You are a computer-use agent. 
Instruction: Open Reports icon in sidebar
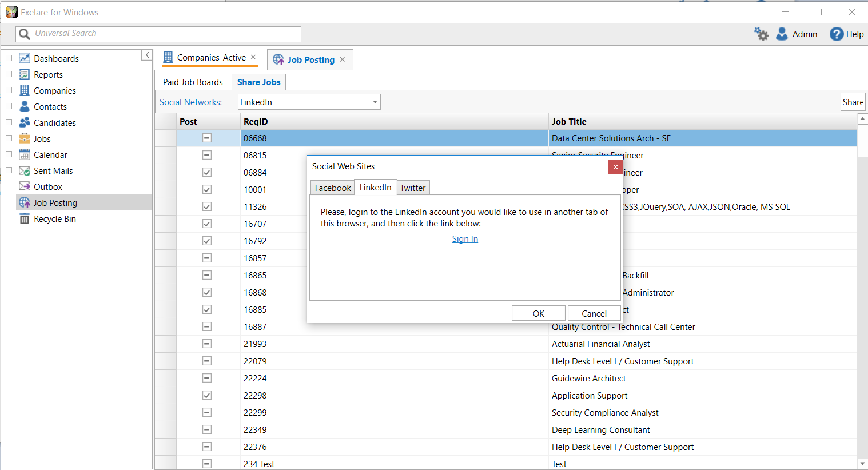pos(25,74)
